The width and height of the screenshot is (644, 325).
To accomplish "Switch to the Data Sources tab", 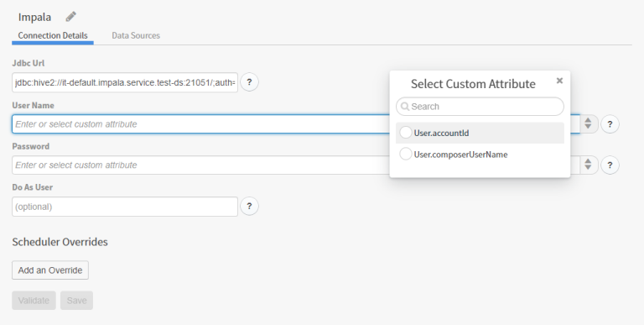I will click(136, 35).
